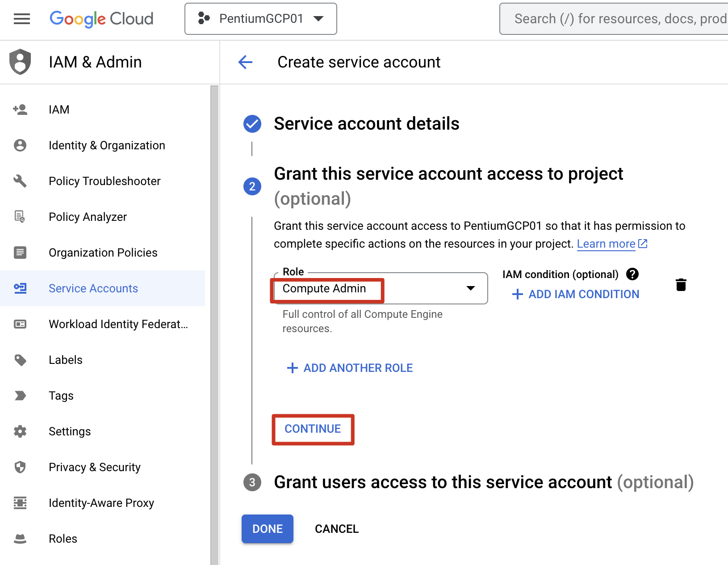Click the CONTINUE button
This screenshot has height=565, width=728.
[x=313, y=429]
